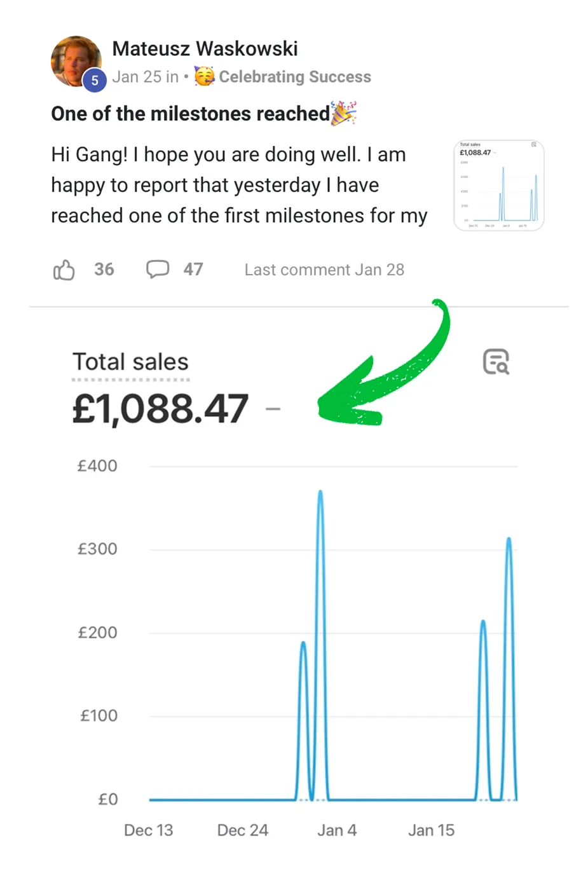Click the Total sales dotted-underline label

pos(130,362)
